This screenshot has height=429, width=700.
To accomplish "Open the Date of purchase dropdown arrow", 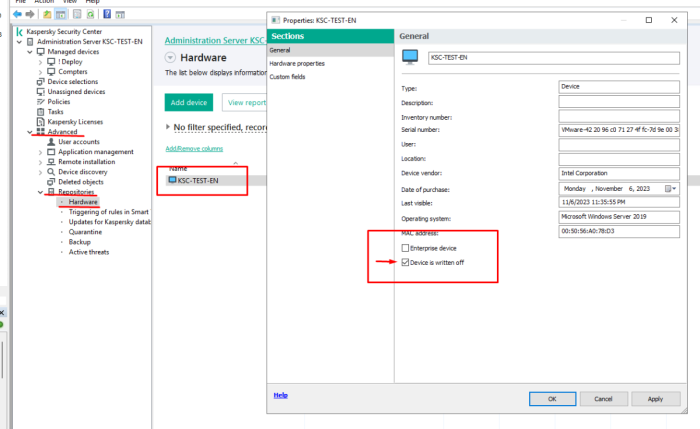I will coord(675,189).
